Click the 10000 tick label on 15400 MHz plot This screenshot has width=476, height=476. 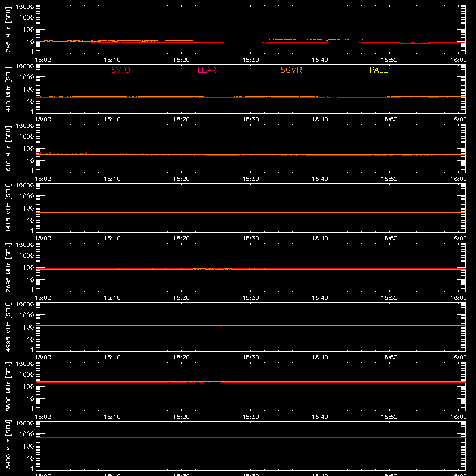pos(25,424)
